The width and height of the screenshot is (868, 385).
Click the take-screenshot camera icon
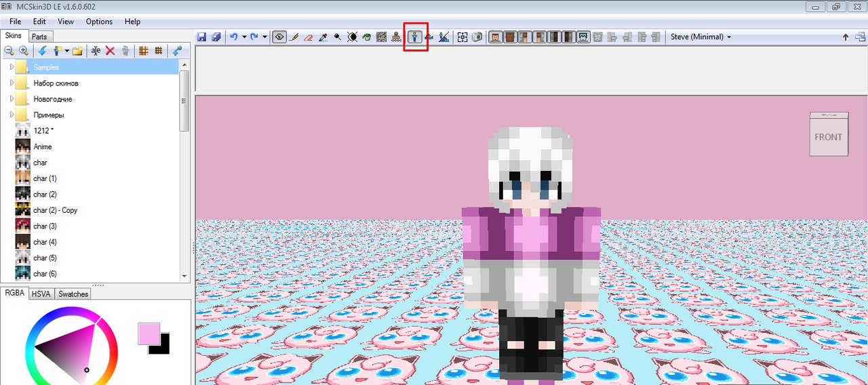pos(477,37)
